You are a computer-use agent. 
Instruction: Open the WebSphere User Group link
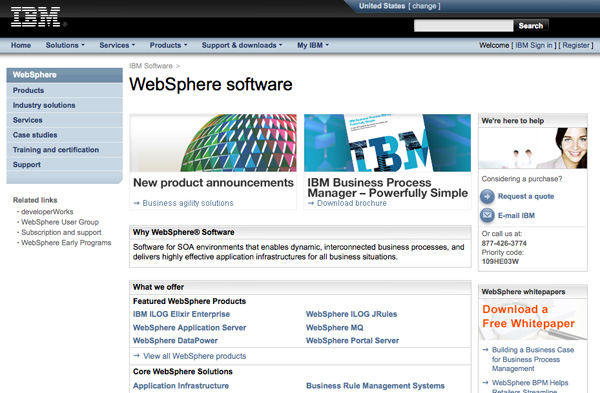click(60, 222)
